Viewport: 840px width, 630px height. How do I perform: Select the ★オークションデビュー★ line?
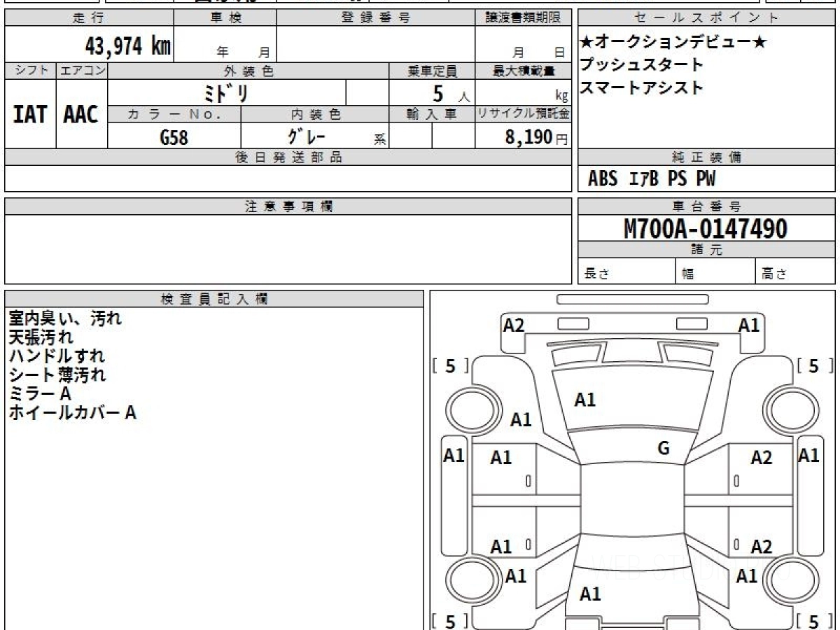point(673,42)
